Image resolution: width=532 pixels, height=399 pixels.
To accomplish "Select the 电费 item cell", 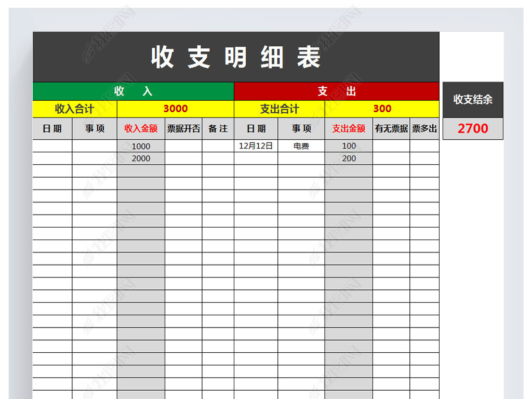I will [301, 146].
